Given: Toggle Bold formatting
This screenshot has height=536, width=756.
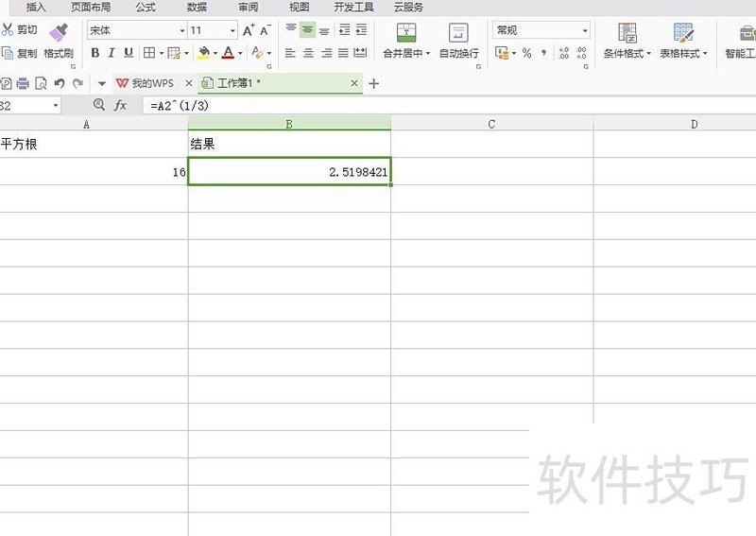Looking at the screenshot, I should 95,53.
